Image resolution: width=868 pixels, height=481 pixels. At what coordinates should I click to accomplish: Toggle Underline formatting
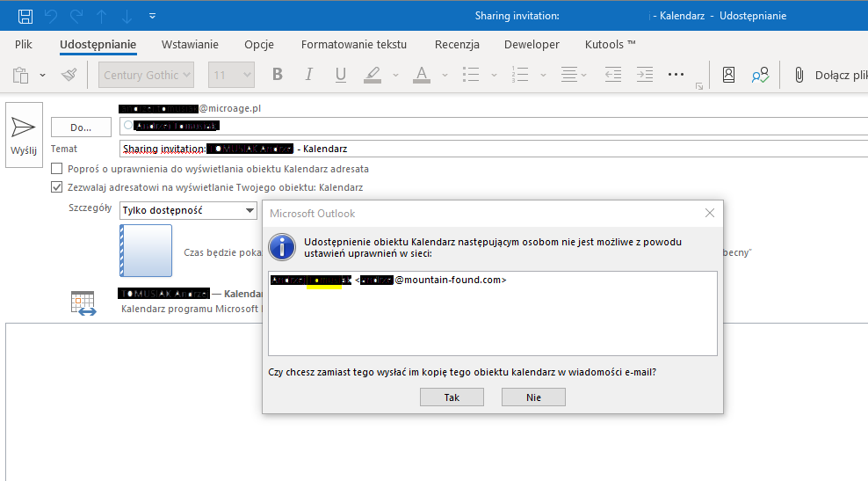click(341, 74)
